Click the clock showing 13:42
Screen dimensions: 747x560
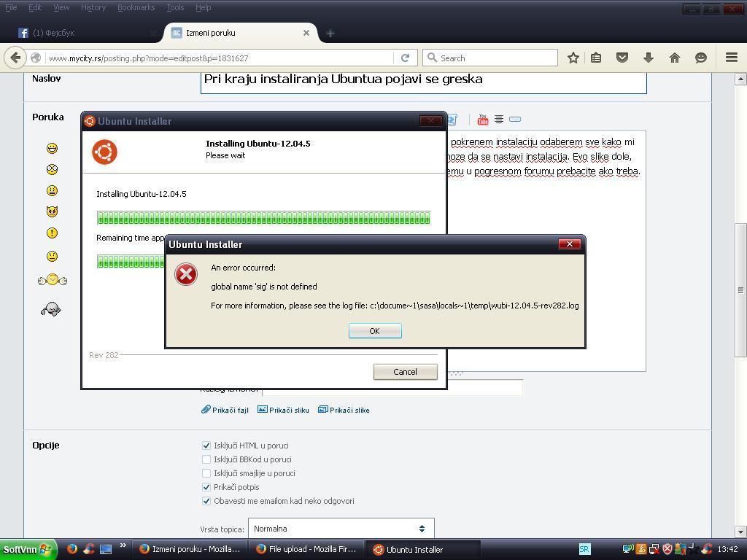[x=727, y=549]
